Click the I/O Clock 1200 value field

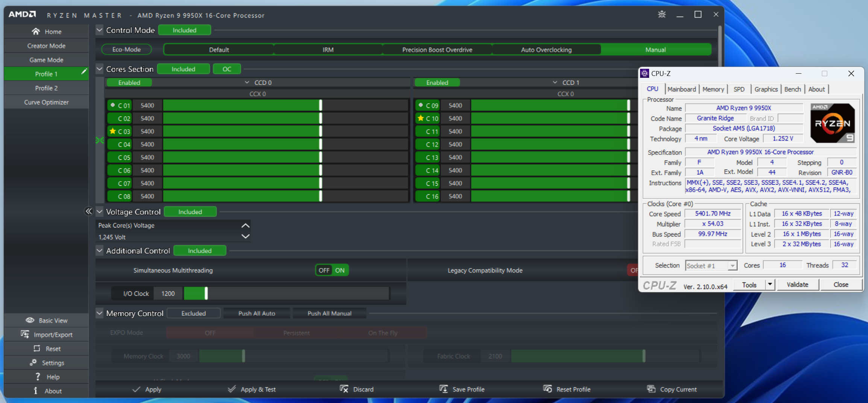pyautogui.click(x=168, y=293)
